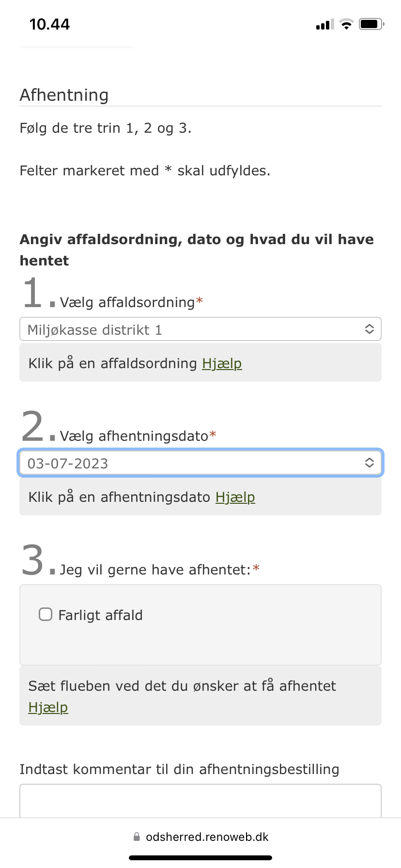Click the padlock icon beside the URL

point(137,837)
